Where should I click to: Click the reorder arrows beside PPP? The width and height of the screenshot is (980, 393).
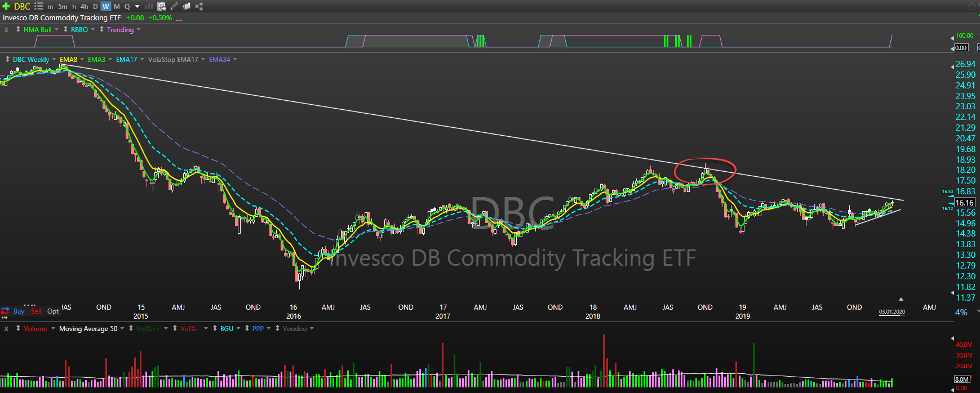coord(247,328)
